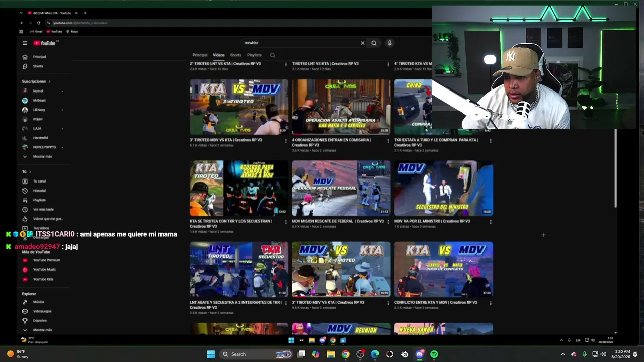Expand the Tú section chevron
This screenshot has height=362, width=644.
[x=30, y=172]
